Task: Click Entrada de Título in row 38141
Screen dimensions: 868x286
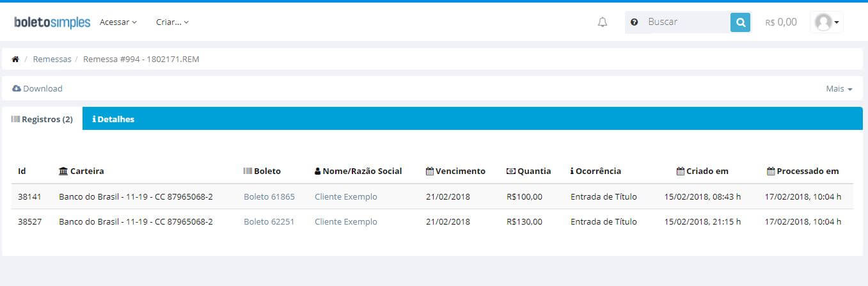Action: pos(604,197)
